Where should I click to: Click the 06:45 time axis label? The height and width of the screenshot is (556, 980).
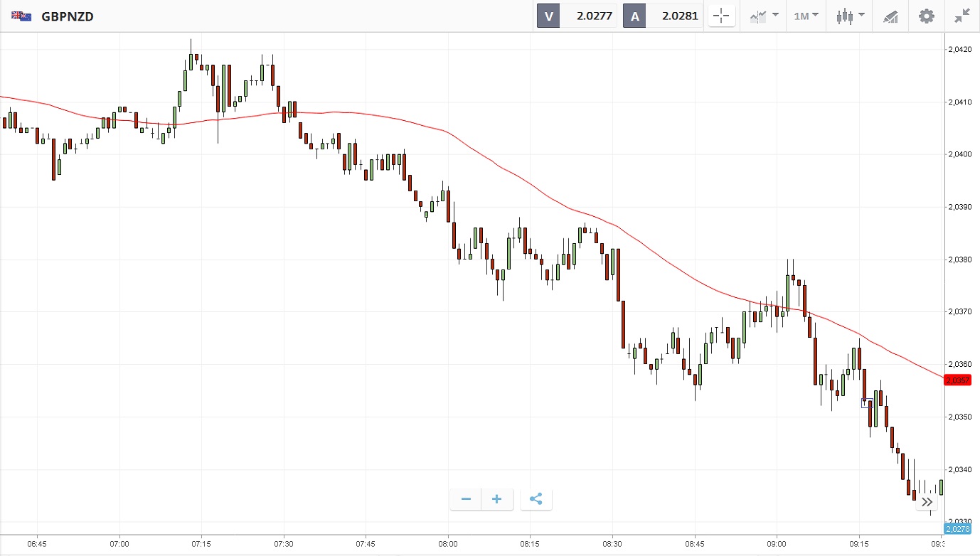37,544
